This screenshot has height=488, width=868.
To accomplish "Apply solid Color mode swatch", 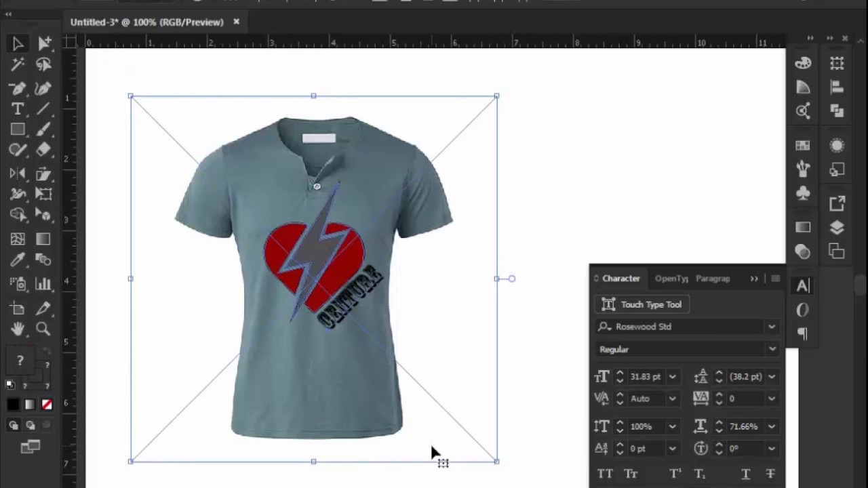I will click(14, 405).
